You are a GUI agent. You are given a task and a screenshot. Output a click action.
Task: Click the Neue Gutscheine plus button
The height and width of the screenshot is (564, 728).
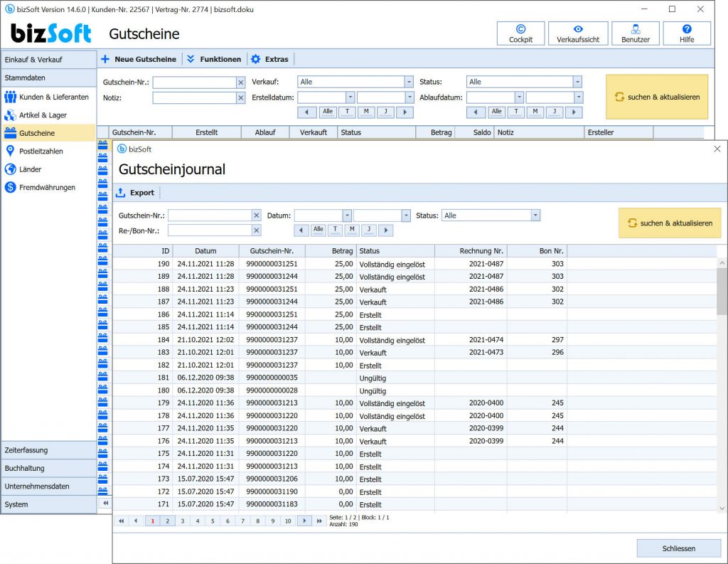(139, 59)
